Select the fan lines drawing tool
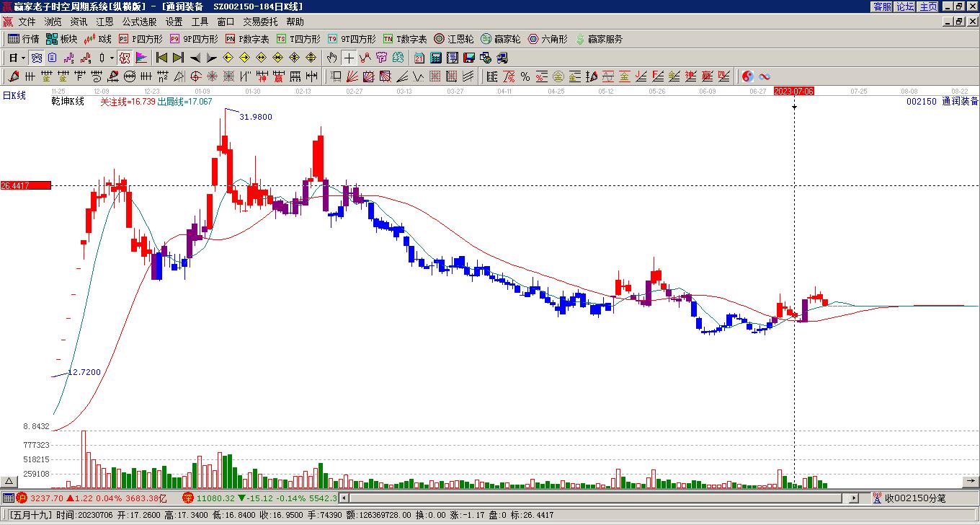This screenshot has height=525, width=980. (x=352, y=76)
